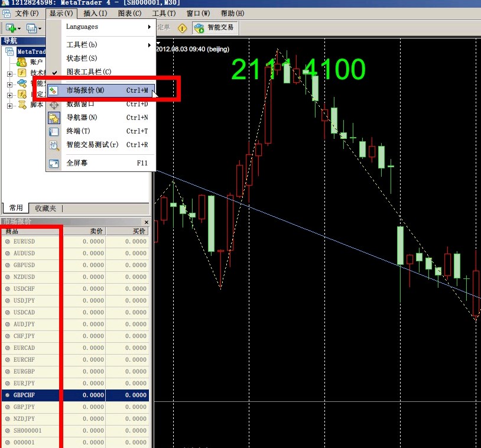Select the EURUSD row in Market Watch
Screen dimensions: 481x448
24,241
